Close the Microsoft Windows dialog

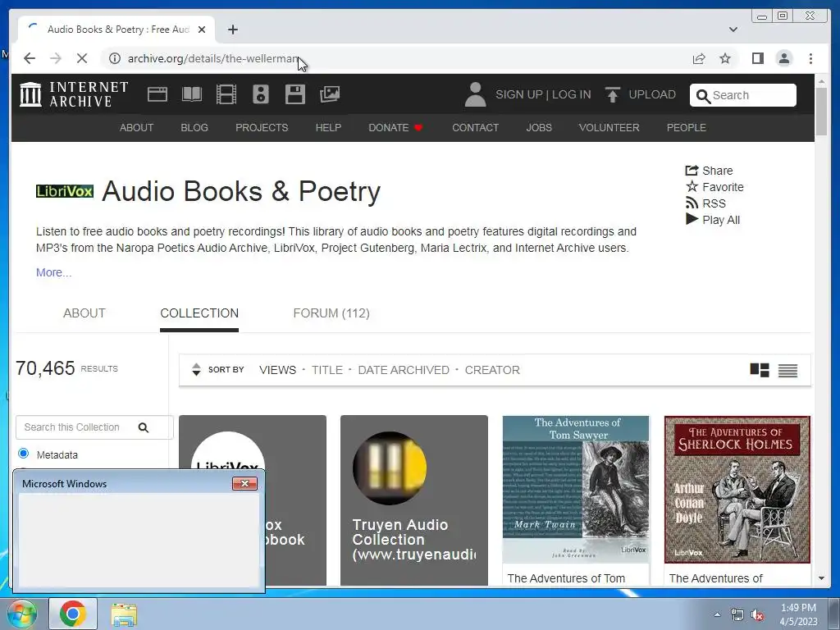tap(244, 484)
